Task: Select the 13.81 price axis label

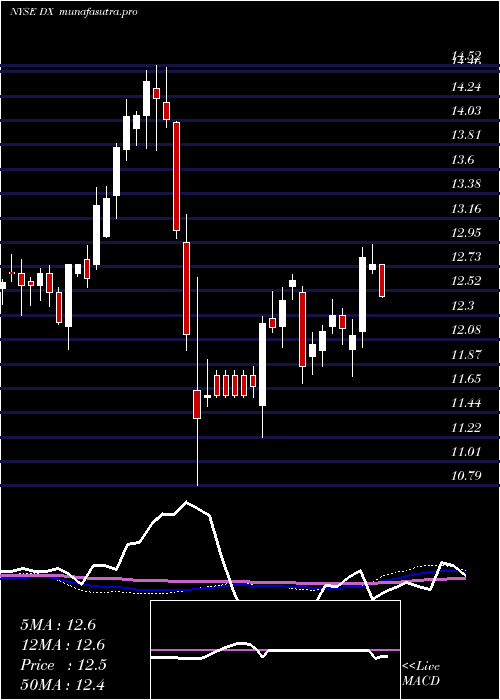Action: tap(467, 135)
